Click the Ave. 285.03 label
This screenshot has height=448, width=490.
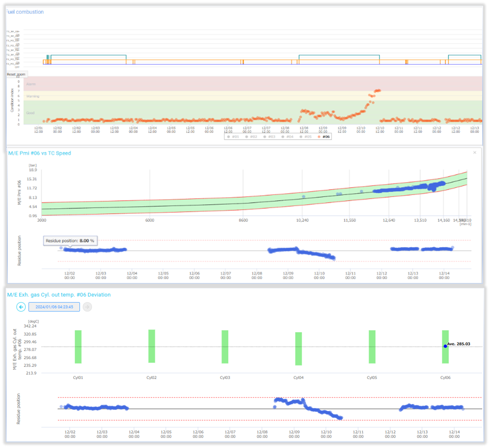(459, 344)
